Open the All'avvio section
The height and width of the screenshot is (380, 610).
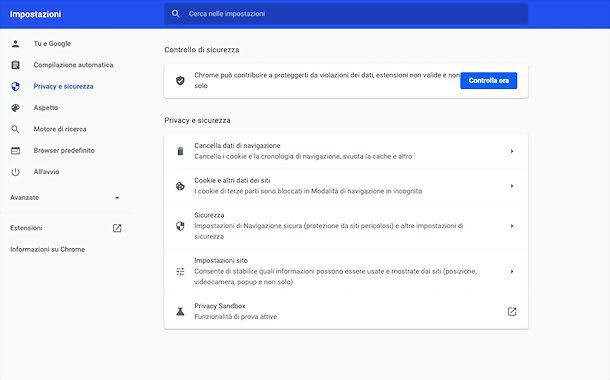46,172
